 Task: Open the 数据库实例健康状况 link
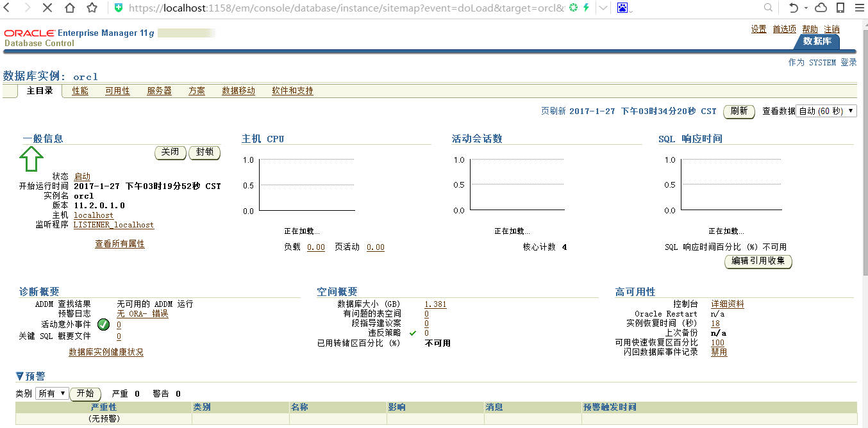click(106, 352)
